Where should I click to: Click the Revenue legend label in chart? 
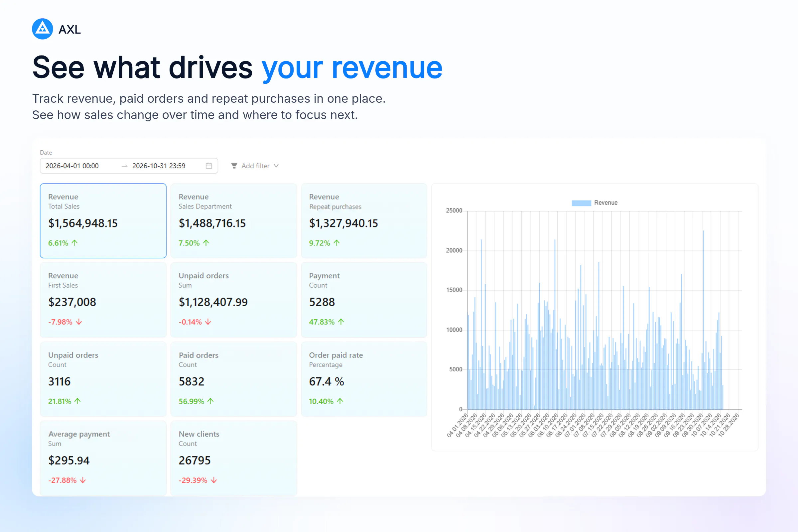[x=605, y=203]
